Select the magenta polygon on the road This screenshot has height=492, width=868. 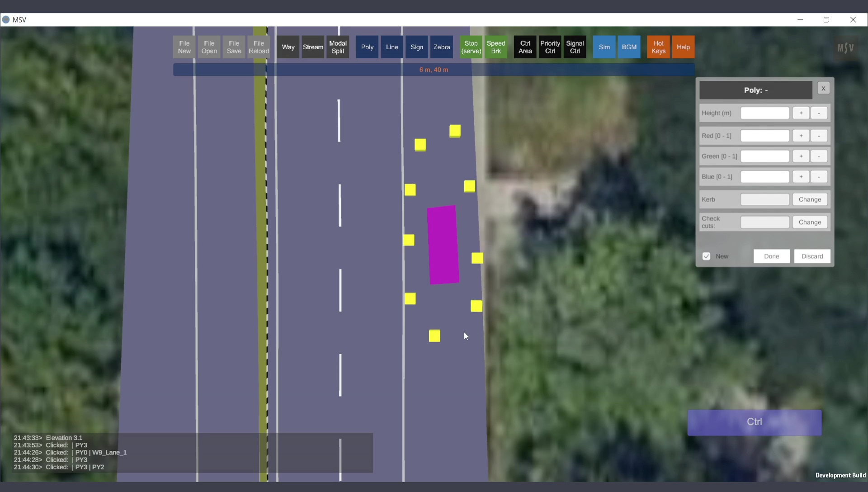point(443,245)
